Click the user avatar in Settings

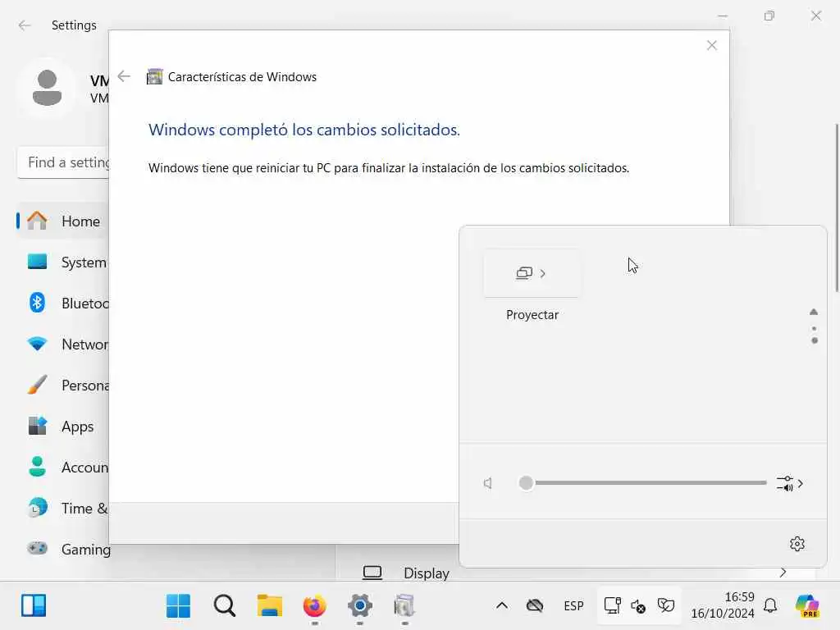[x=47, y=88]
